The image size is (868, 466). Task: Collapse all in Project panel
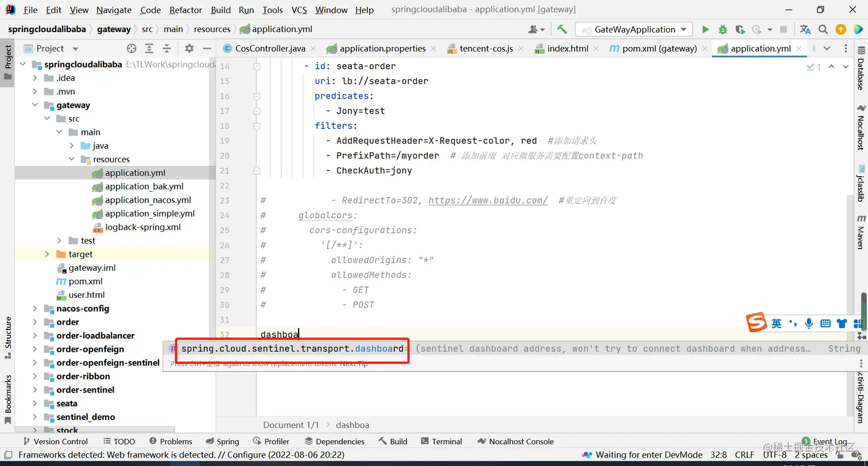[166, 49]
